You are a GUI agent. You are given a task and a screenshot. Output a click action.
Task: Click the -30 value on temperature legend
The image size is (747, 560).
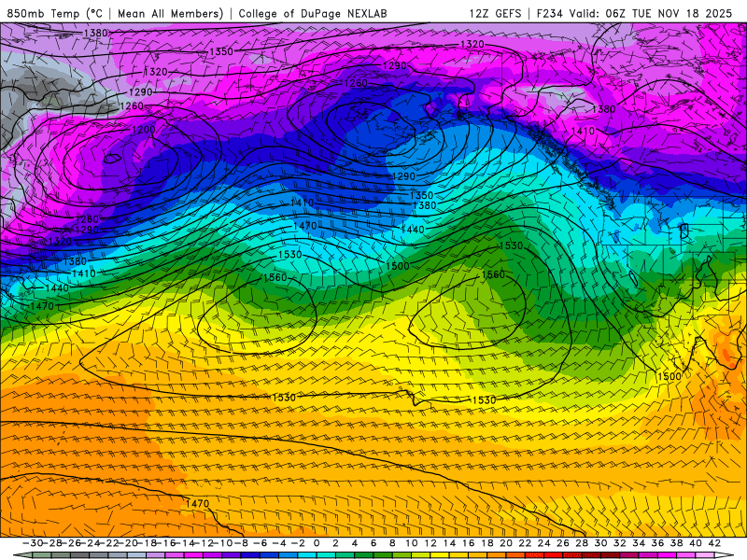34,543
